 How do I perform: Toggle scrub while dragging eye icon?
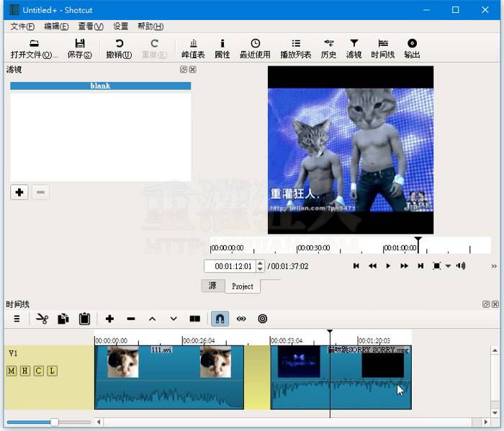tap(241, 319)
